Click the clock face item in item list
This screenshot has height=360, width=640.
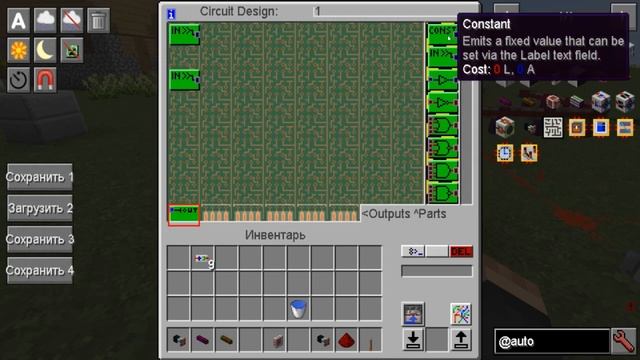coord(505,153)
